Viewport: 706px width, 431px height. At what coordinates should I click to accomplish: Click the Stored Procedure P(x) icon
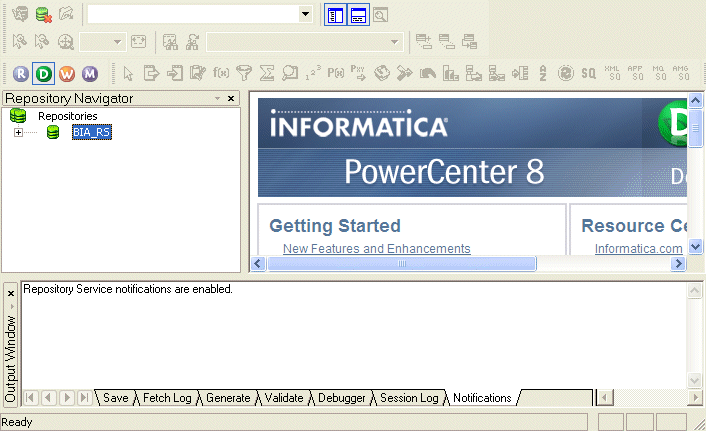point(336,73)
